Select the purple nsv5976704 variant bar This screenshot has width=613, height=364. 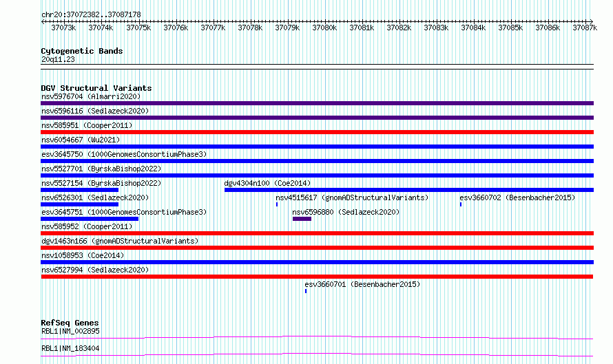click(317, 103)
